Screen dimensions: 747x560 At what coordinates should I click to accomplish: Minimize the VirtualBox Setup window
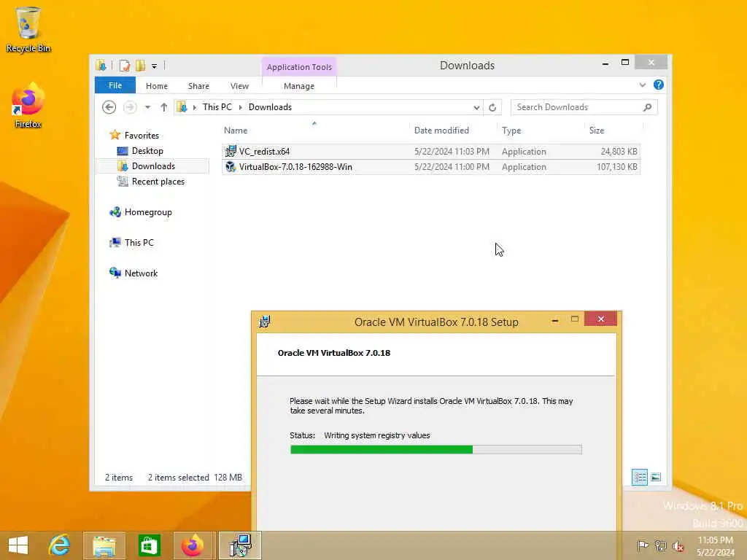[555, 321]
